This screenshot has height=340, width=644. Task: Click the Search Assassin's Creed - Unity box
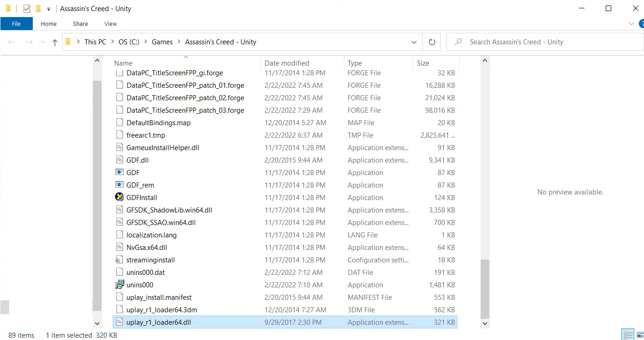coord(545,42)
